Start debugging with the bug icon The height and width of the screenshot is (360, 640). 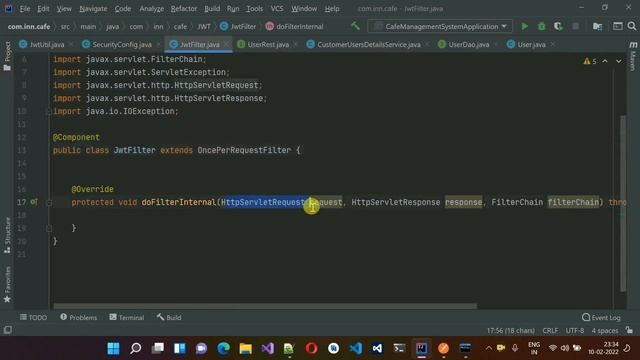541,27
